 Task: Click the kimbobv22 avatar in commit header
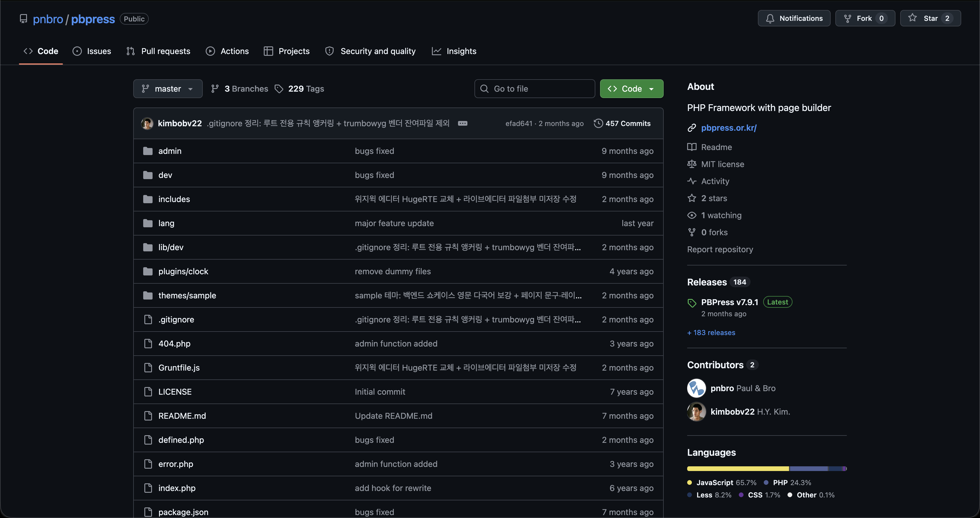[147, 123]
